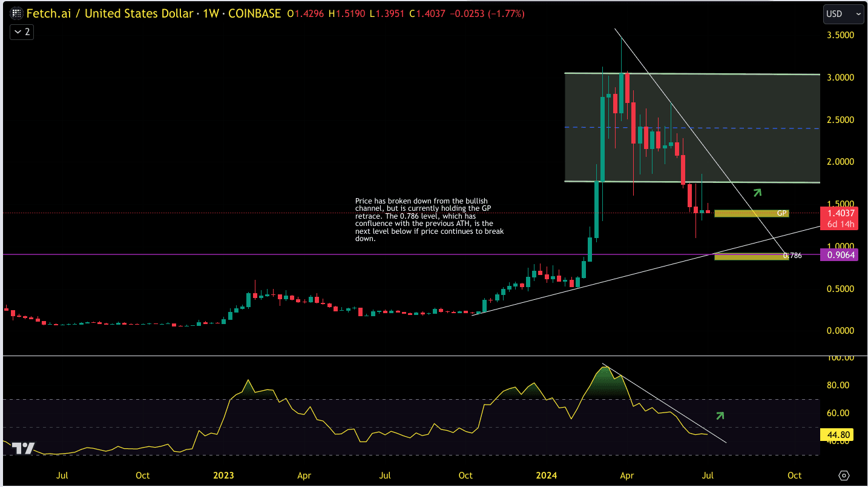This screenshot has height=487, width=868.
Task: Open the USD currency dropdown
Action: tap(843, 13)
